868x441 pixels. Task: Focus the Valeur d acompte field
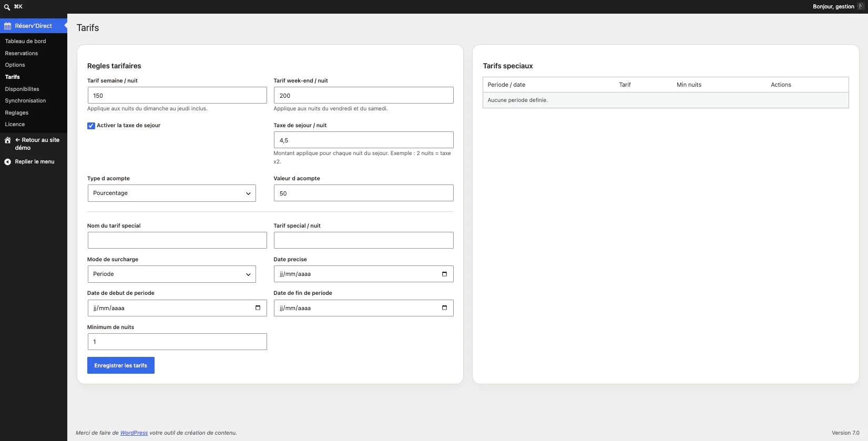pos(363,193)
